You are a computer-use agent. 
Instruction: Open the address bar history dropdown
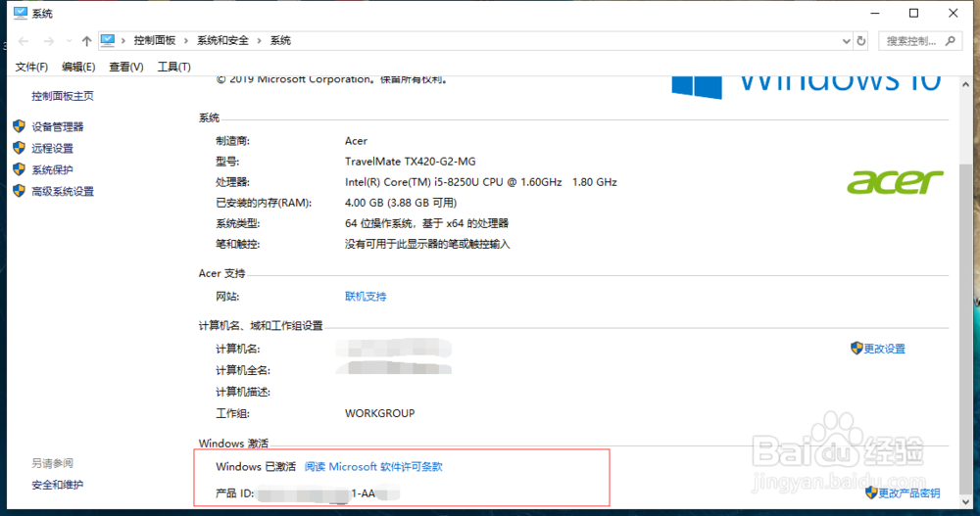tap(847, 41)
